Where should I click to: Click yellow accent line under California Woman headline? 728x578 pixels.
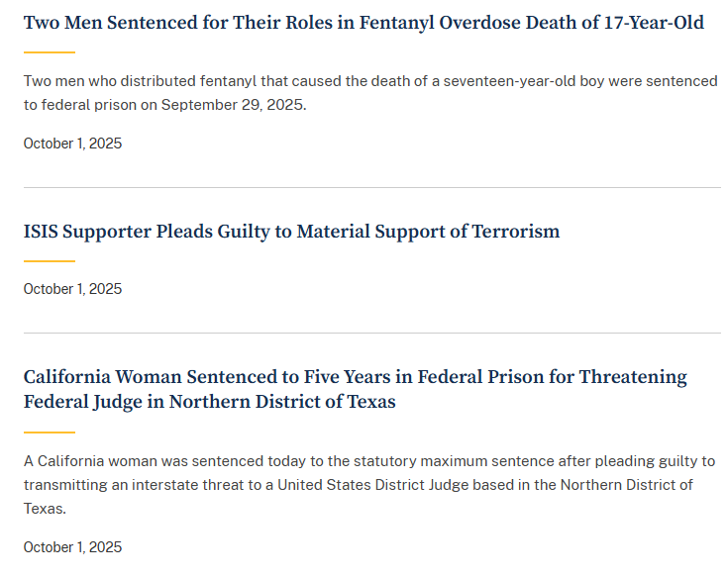pyautogui.click(x=50, y=433)
